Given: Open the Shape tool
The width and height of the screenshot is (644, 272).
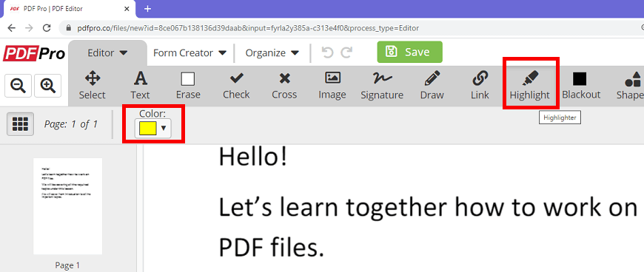Looking at the screenshot, I should pos(631,85).
